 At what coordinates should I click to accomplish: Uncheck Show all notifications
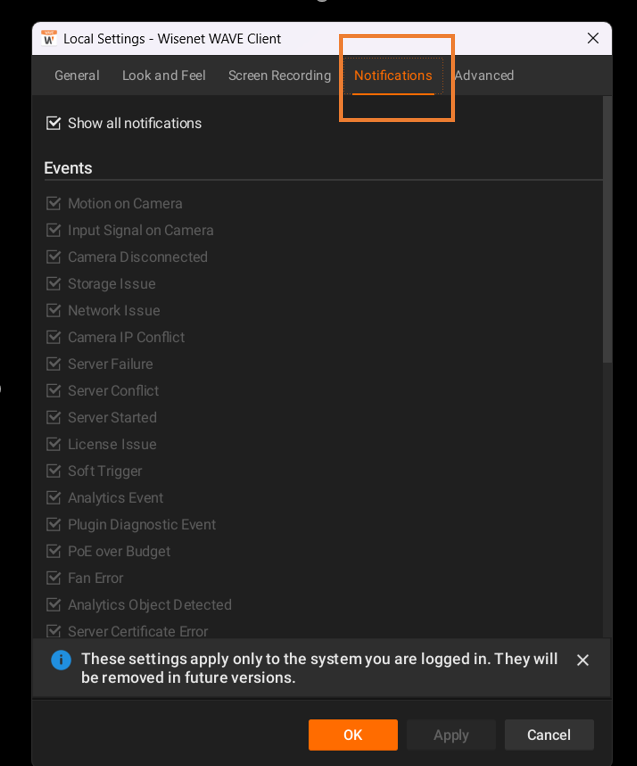coord(54,123)
